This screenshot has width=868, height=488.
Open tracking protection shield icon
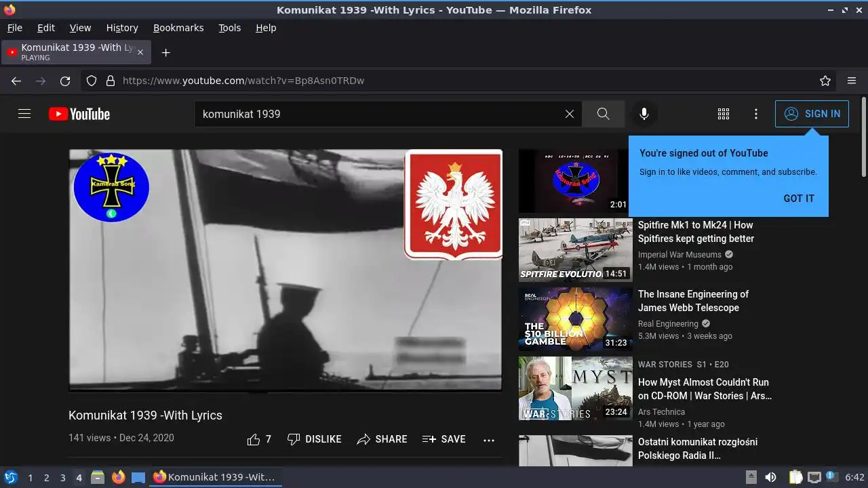(x=92, y=81)
